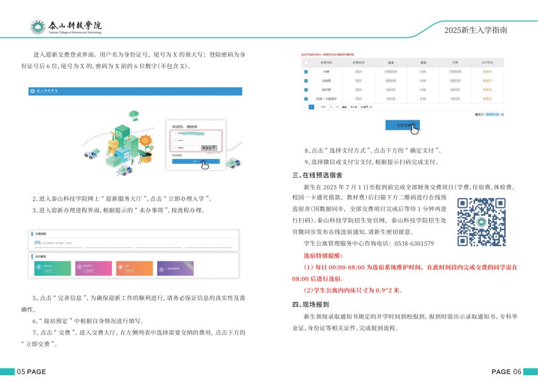Screen dimensions: 538x392
Task: Select page 1 in the fee table pagination
Action: point(311,107)
